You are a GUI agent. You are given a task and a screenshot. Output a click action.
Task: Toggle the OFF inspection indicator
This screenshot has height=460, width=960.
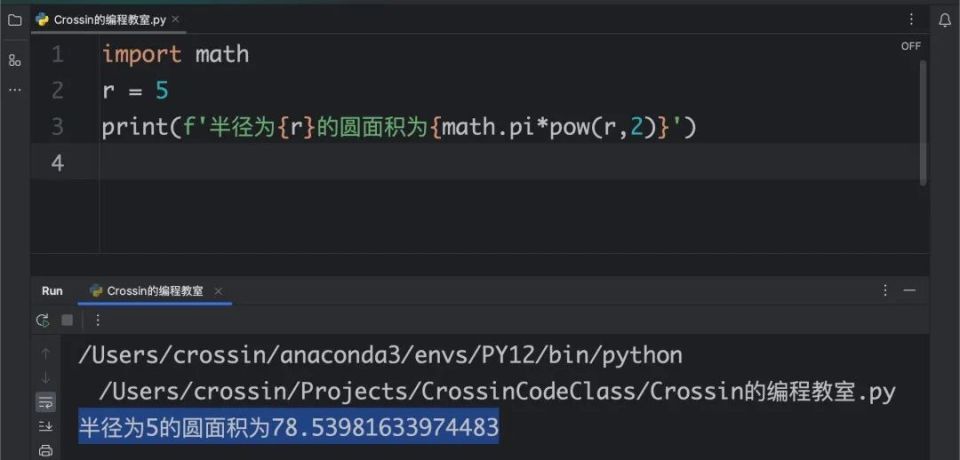pos(910,46)
